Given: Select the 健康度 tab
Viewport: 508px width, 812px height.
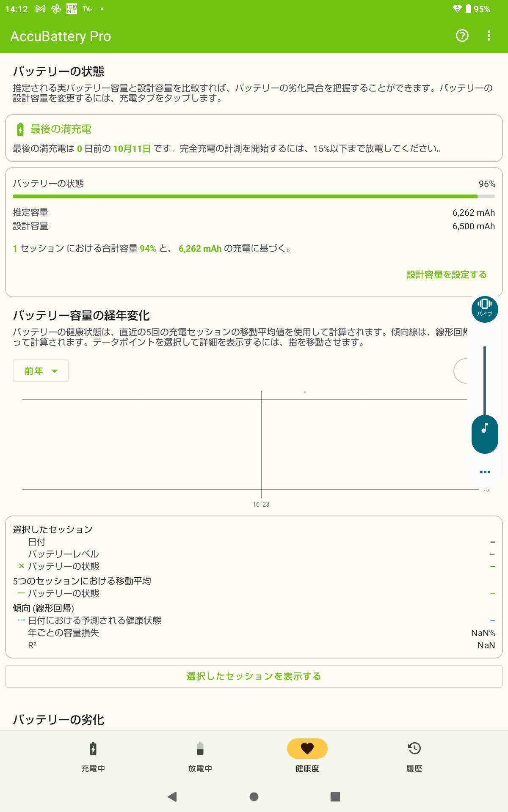Looking at the screenshot, I should [x=307, y=757].
